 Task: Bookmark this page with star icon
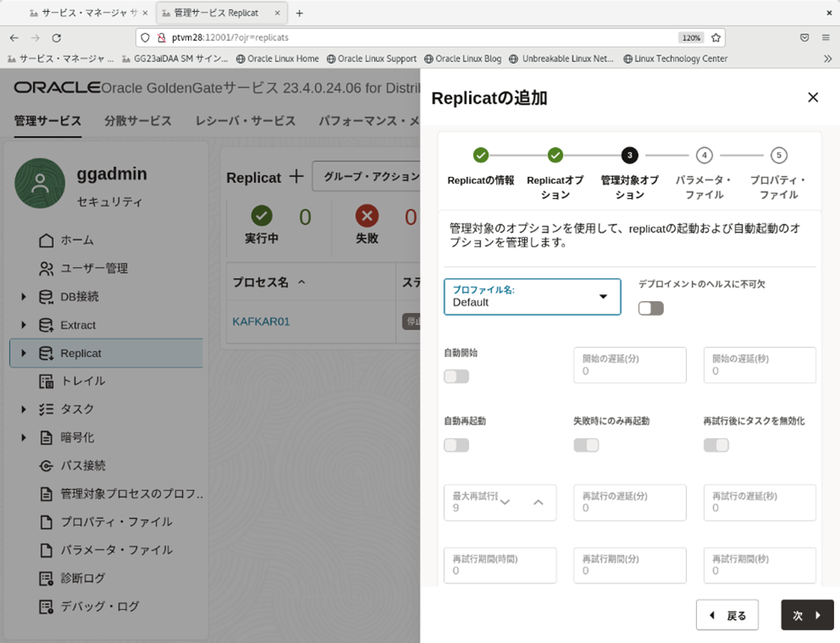tap(716, 37)
